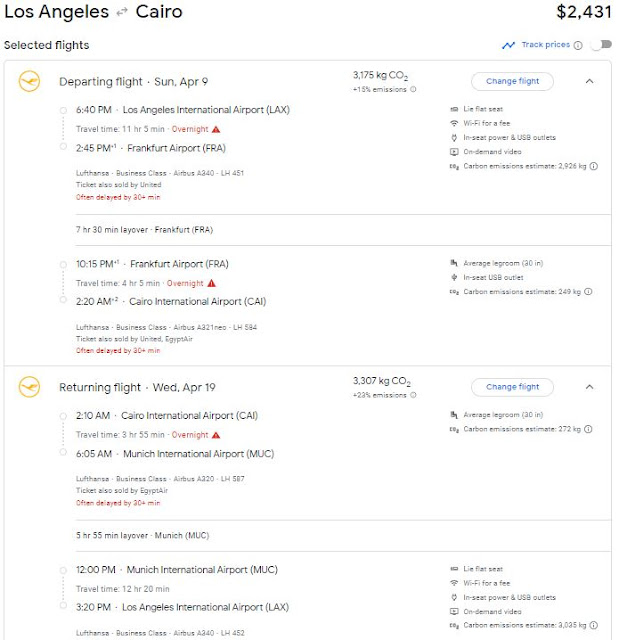Image resolution: width=619 pixels, height=640 pixels.
Task: Click the Los Angeles to Cairo swap arrows
Action: tap(122, 13)
